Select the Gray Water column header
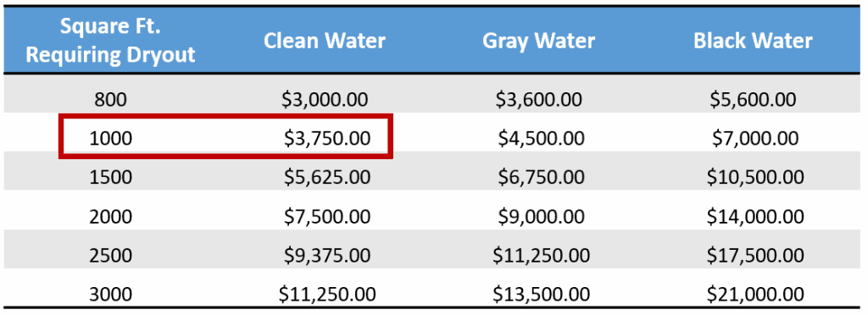 tap(538, 41)
